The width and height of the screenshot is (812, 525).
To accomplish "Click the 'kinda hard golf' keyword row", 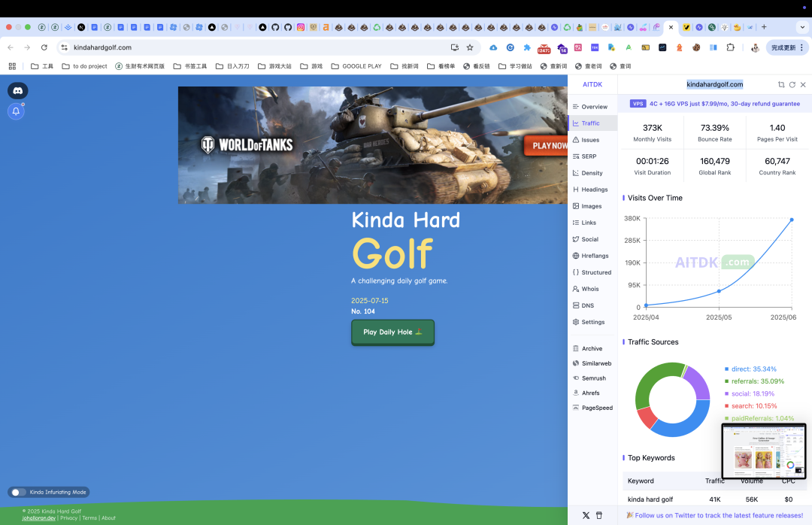I will coord(715,499).
